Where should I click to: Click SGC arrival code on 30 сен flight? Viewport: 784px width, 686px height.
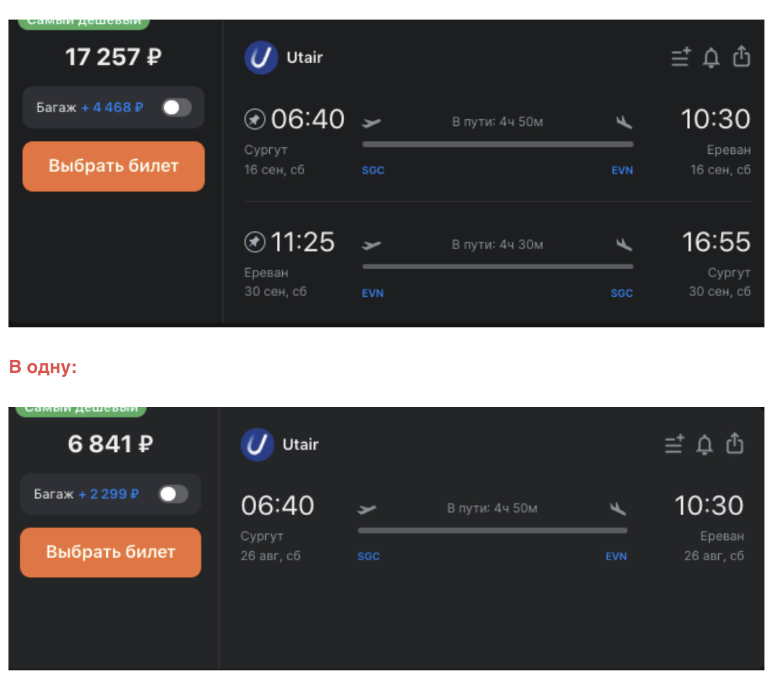[x=622, y=293]
